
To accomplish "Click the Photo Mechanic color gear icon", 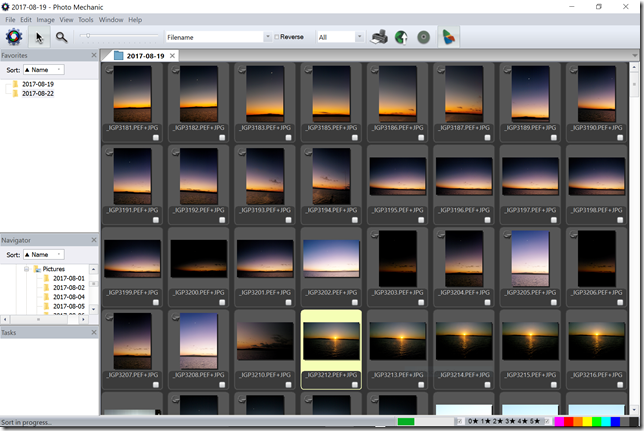I will point(14,37).
